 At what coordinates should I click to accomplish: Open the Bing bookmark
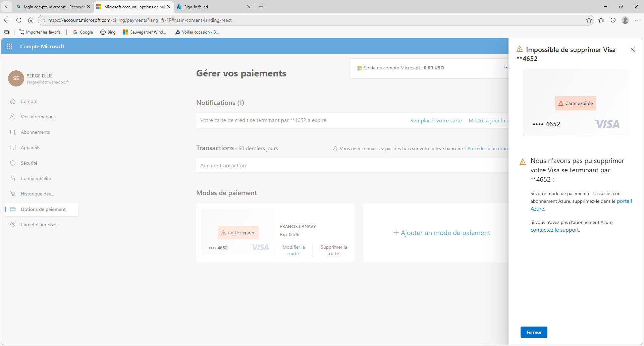tap(108, 32)
